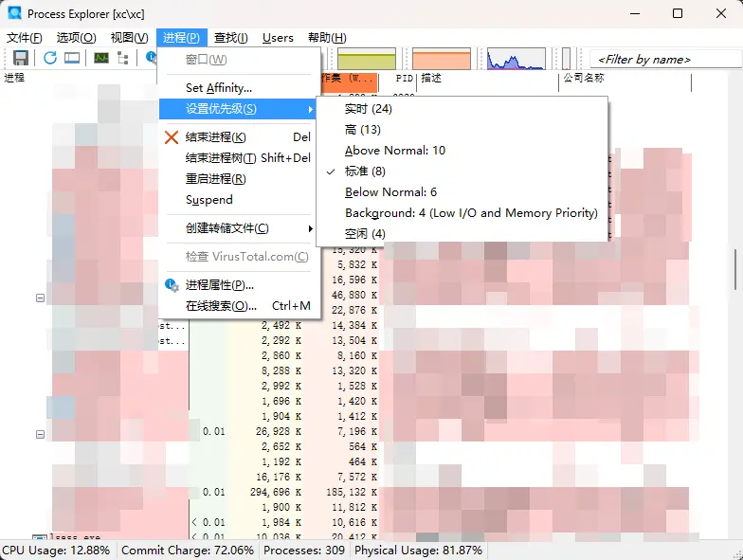Click the process tree view toolbar icon
The image size is (743, 560).
tap(123, 58)
